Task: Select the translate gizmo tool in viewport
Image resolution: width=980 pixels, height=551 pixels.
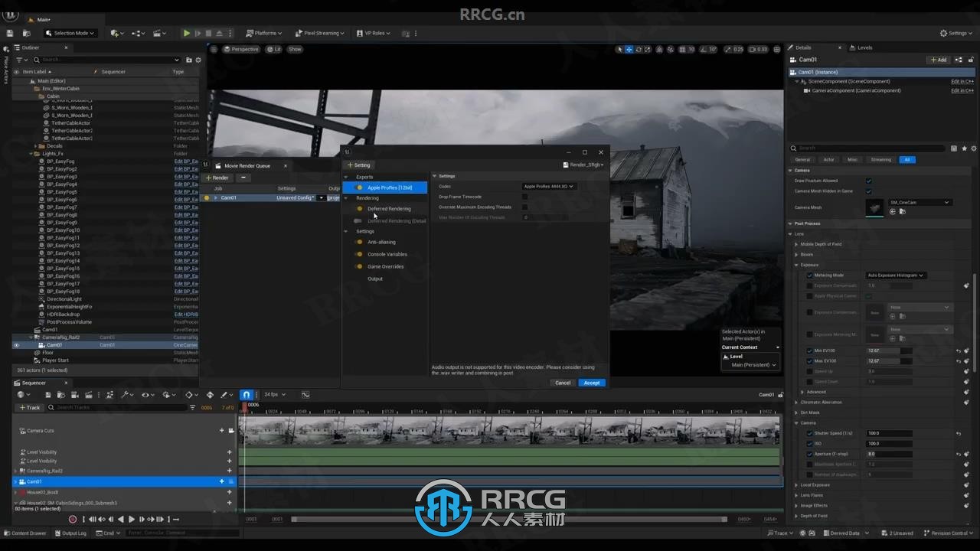Action: pos(629,49)
